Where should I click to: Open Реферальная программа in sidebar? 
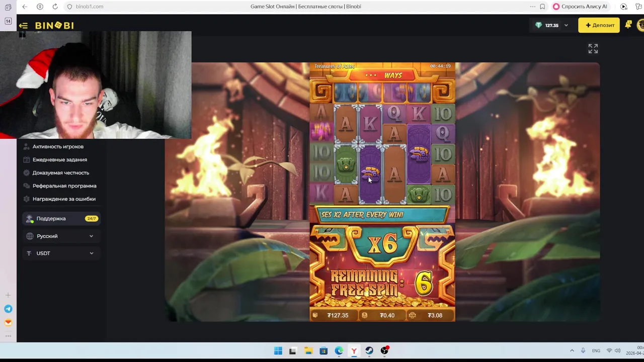click(x=64, y=186)
